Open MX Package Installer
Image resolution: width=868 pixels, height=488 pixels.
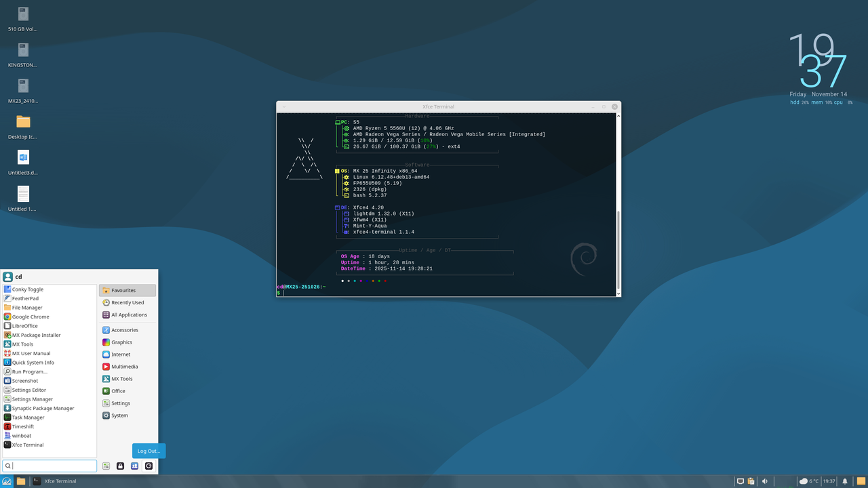tap(50, 335)
